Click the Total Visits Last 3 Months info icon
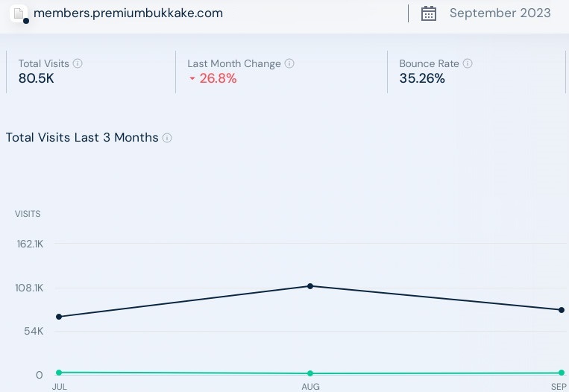This screenshot has height=392, width=569. pyautogui.click(x=167, y=138)
